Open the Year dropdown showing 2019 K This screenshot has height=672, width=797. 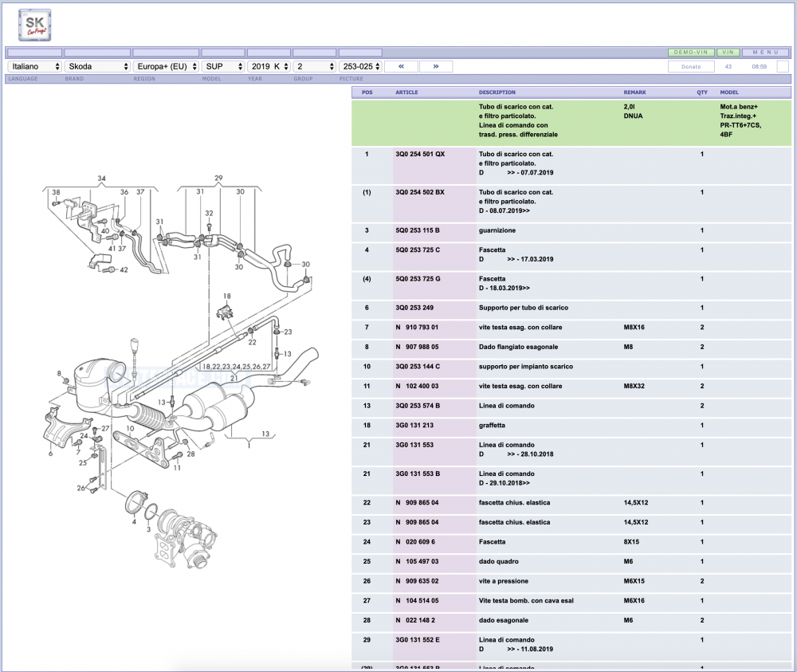269,67
